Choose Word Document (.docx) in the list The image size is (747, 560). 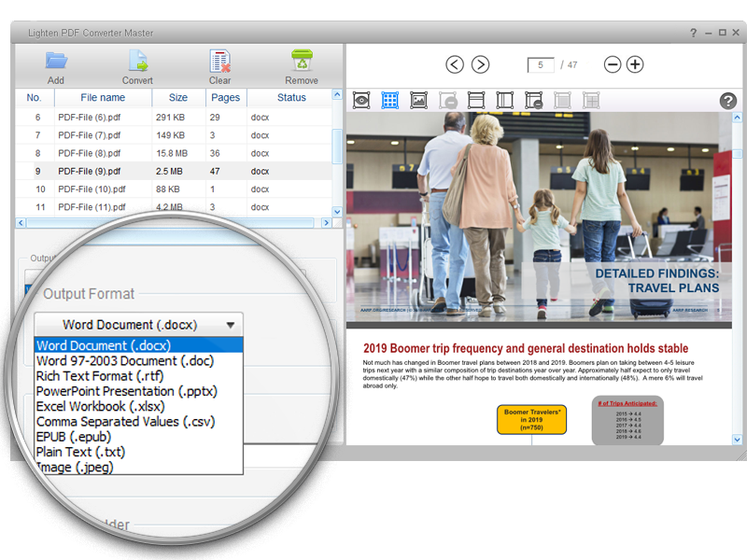138,345
